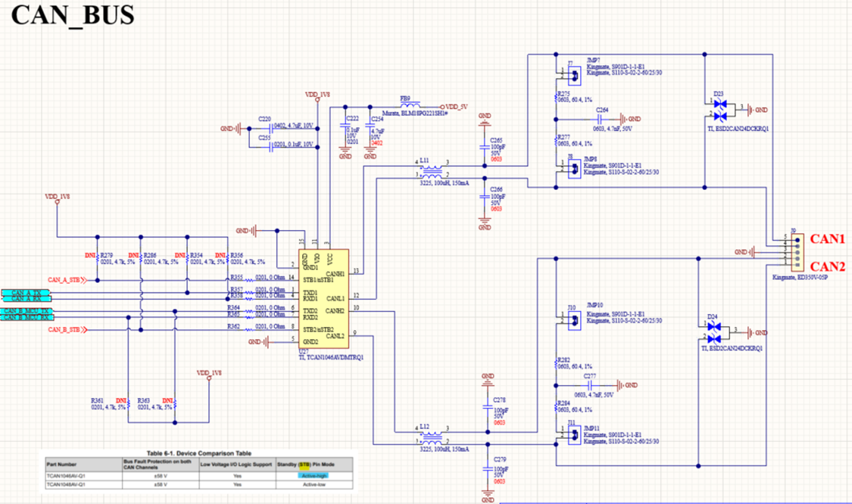Select the U27 TCAN1046 transceiver IC body
The image size is (852, 504).
point(324,299)
